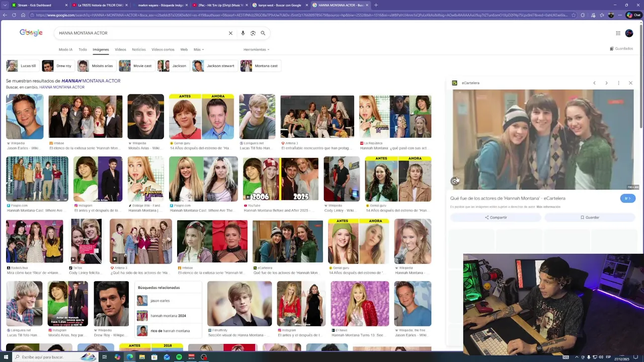
Task: Switch to the Videos tab
Action: [x=120, y=49]
